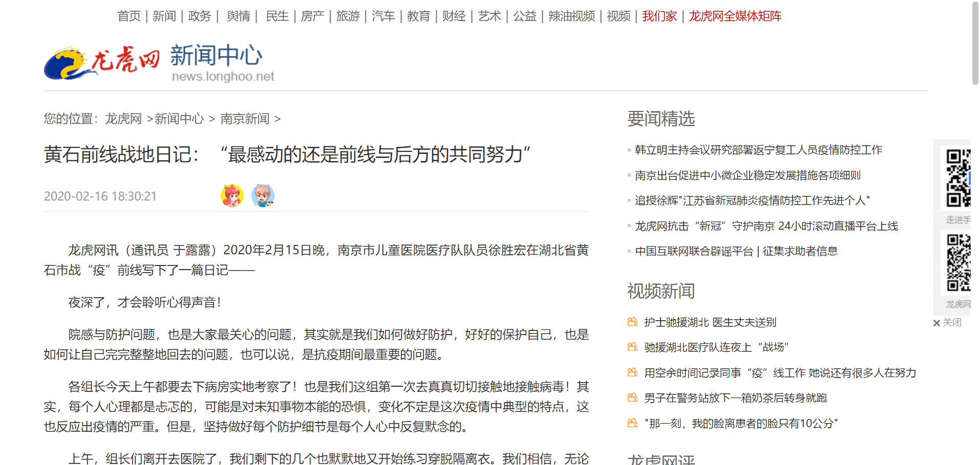Open the "那一刻" video news story
The width and height of the screenshot is (980, 465).
tap(740, 423)
